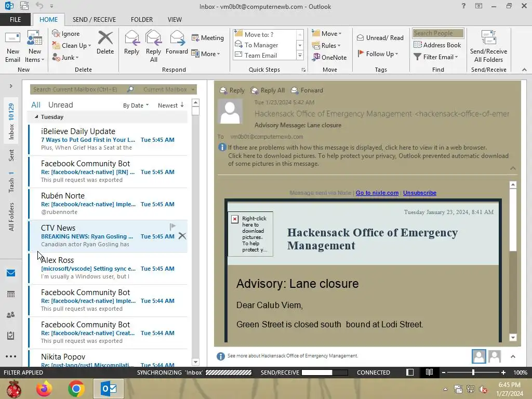Open the FILE tab
Screen dimensions: 532x399
[x=15, y=20]
